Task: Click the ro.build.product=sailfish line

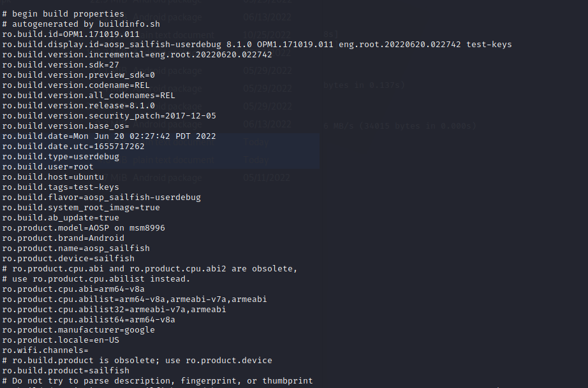Action: click(x=66, y=370)
